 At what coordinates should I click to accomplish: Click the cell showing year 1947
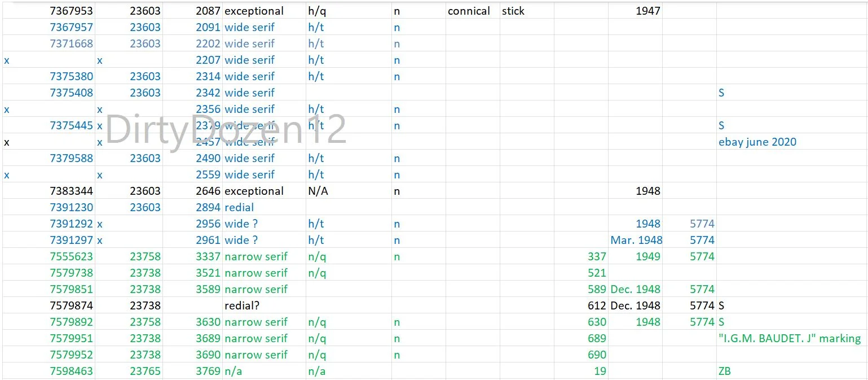(x=647, y=11)
